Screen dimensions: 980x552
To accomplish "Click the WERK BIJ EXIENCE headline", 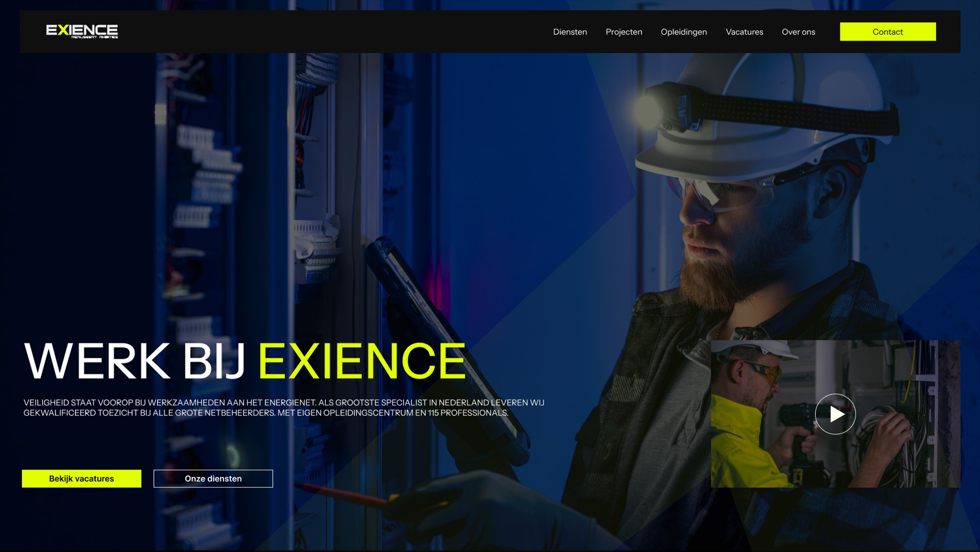I will [x=245, y=361].
